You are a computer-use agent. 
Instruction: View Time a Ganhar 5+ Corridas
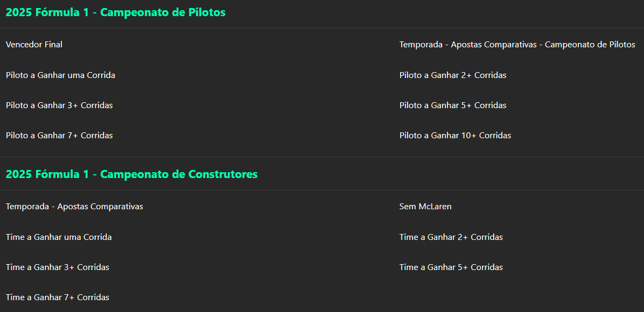click(451, 267)
